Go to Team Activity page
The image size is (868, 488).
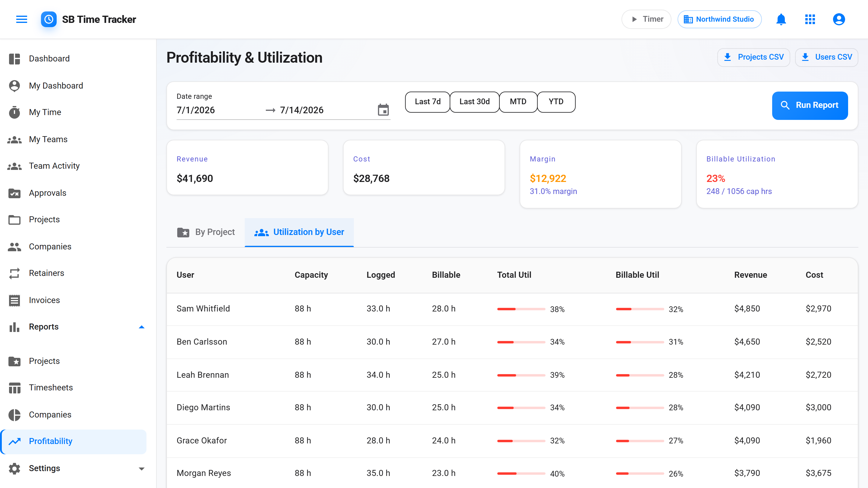pos(74,166)
